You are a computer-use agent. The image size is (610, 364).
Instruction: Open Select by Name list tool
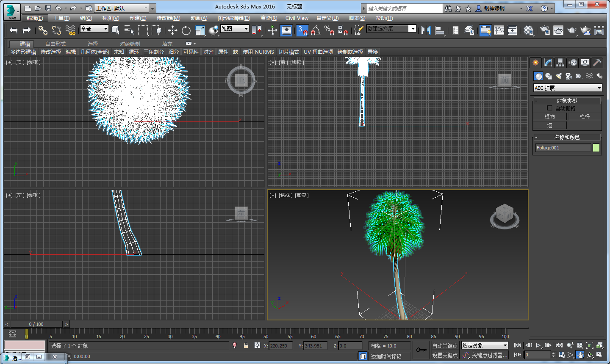coord(129,30)
